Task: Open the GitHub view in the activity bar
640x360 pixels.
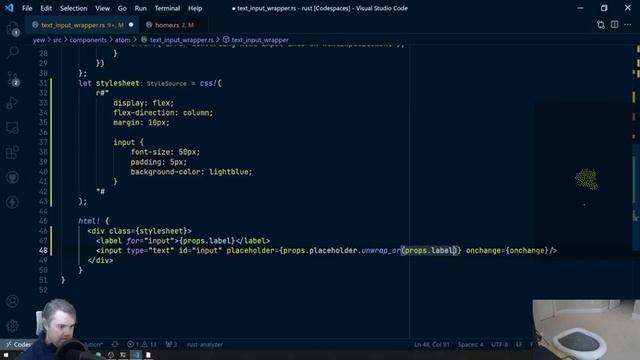Action: pyautogui.click(x=13, y=177)
